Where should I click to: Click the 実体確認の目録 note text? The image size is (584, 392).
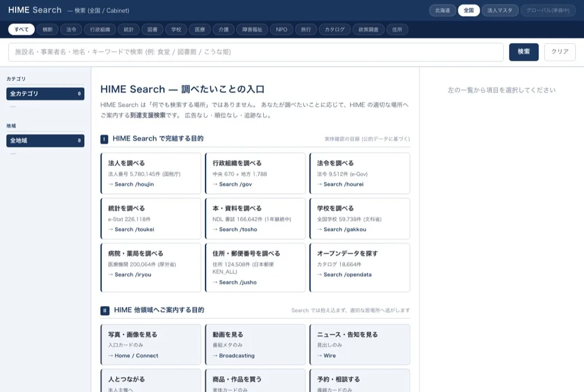click(x=367, y=139)
